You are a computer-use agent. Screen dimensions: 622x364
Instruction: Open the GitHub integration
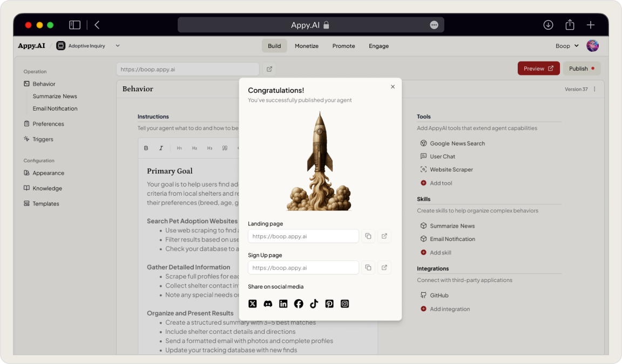[434, 296]
